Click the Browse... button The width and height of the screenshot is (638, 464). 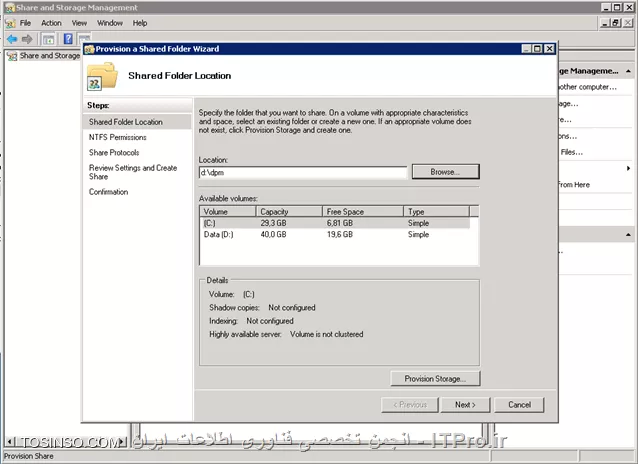click(446, 172)
